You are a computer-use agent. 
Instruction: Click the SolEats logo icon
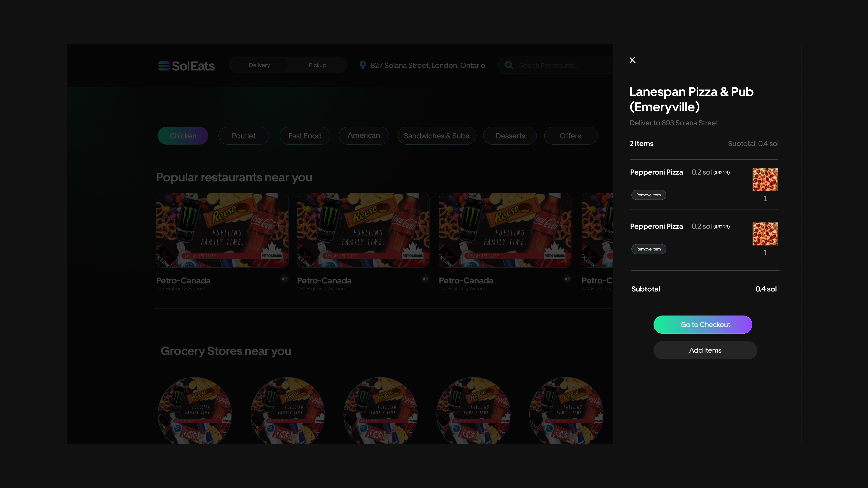(164, 66)
